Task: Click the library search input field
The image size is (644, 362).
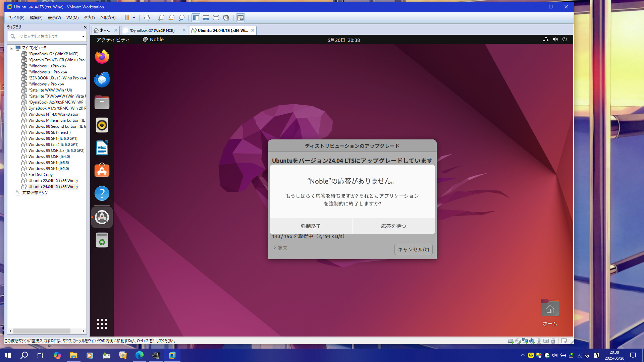Action: (47, 36)
